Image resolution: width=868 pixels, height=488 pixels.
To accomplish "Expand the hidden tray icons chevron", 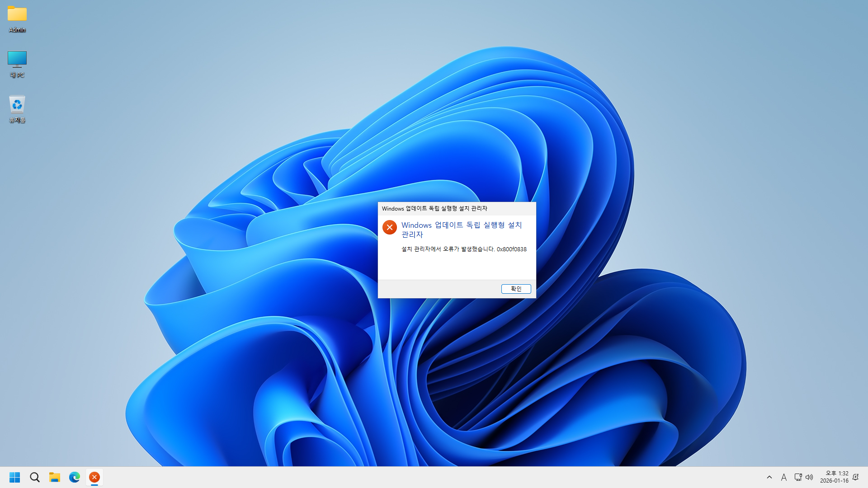I will (x=769, y=477).
